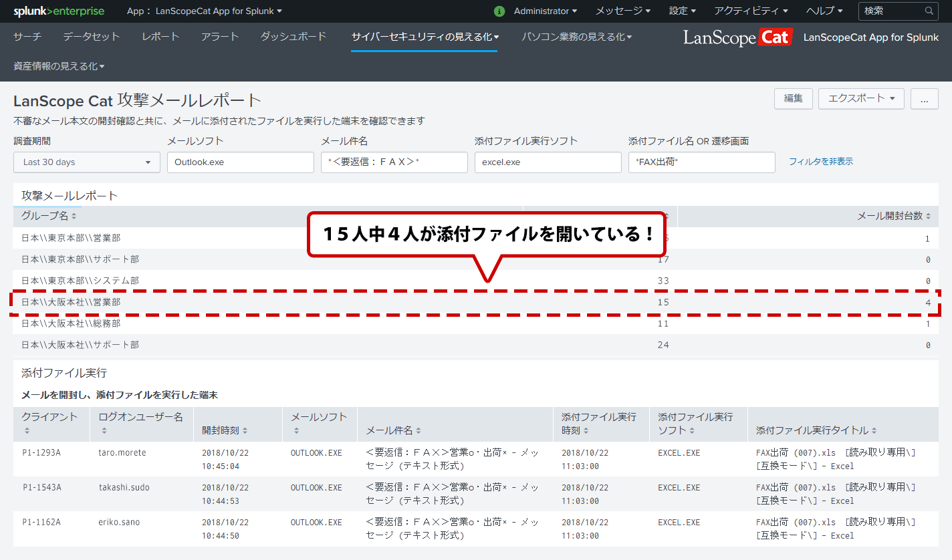Click the excel.exe attachment software field

tap(548, 162)
